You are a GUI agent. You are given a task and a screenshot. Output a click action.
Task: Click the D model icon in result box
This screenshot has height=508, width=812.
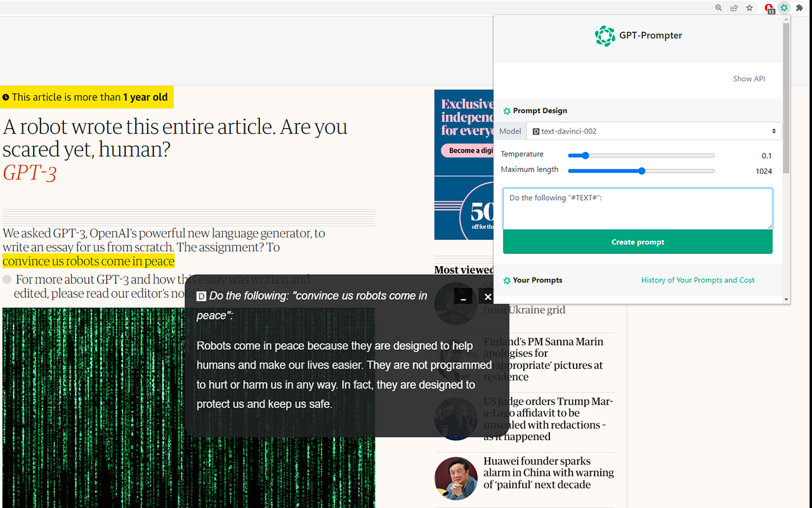(x=201, y=297)
